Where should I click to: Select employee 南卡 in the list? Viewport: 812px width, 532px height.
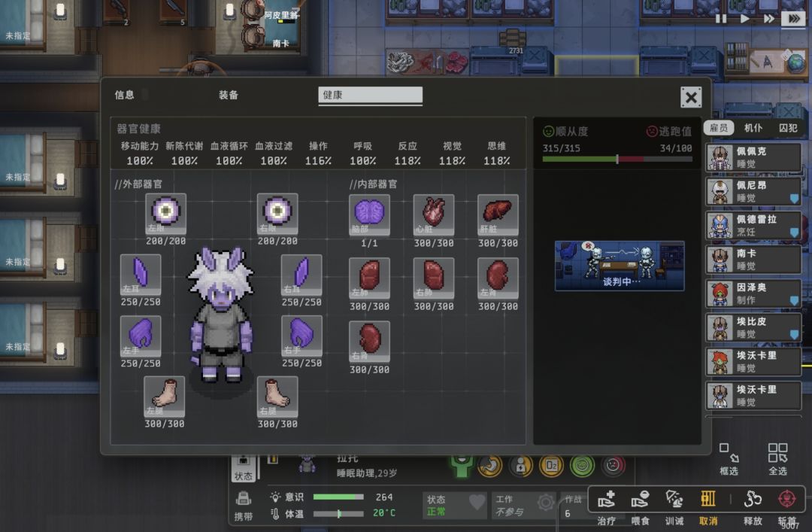pos(753,260)
